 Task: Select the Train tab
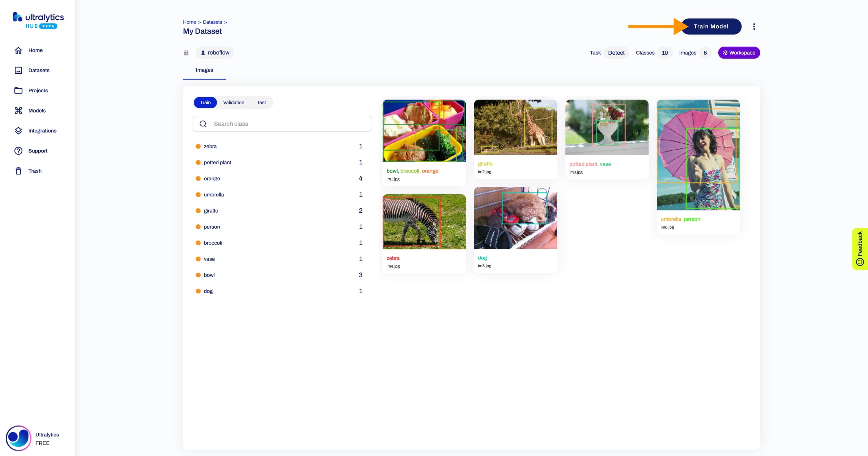click(x=205, y=102)
